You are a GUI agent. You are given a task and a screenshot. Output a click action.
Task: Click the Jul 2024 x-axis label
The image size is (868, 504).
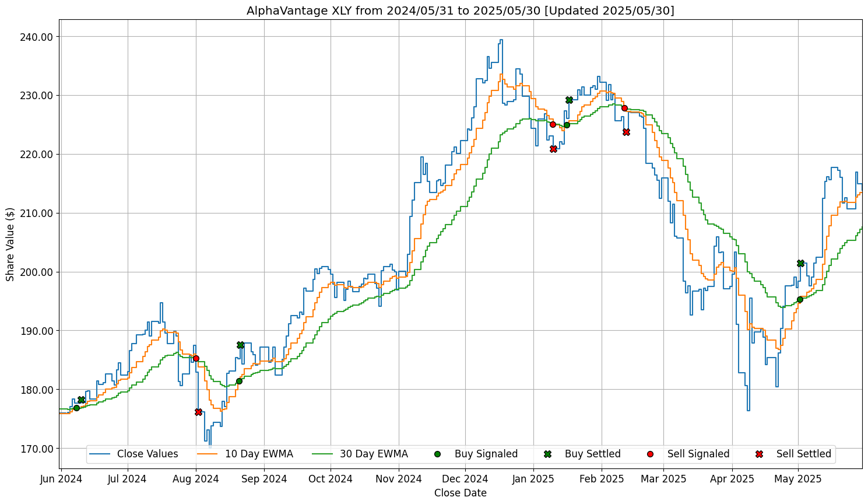pyautogui.click(x=128, y=479)
